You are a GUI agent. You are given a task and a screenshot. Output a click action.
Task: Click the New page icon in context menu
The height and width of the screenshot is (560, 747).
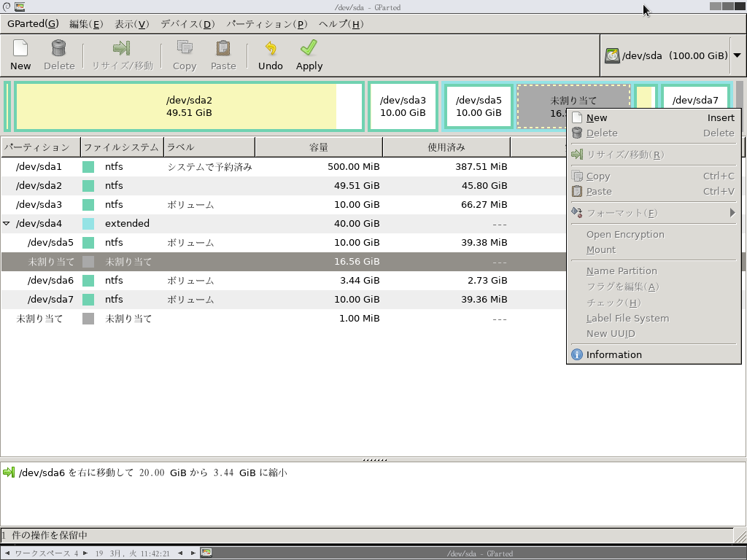pos(577,117)
